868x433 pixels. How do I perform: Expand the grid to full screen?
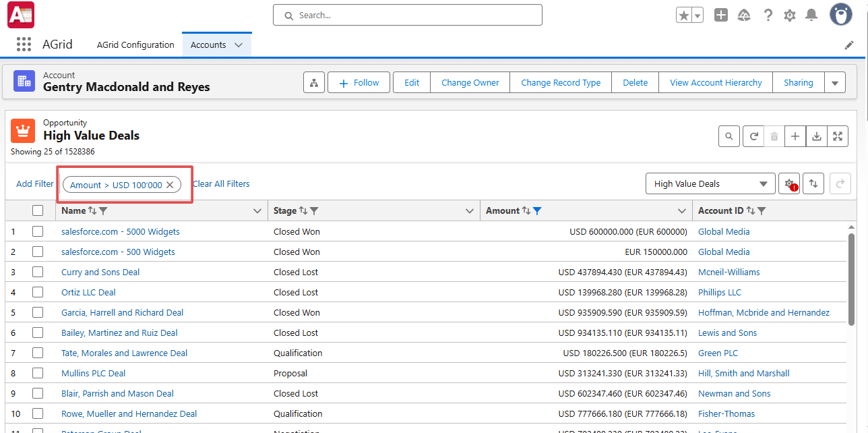[838, 136]
